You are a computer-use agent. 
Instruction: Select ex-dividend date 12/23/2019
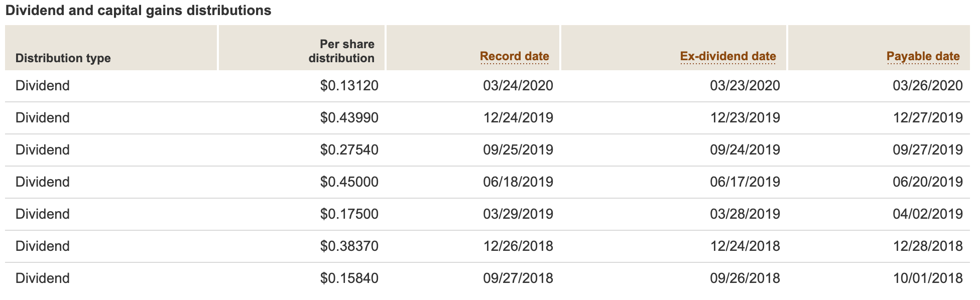click(745, 118)
